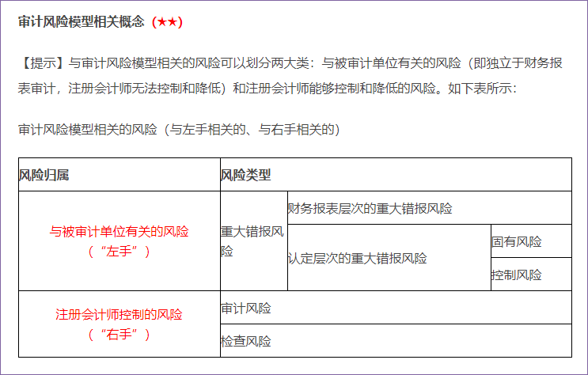Click the heading "审计风险模型相关概念"

tap(81, 22)
